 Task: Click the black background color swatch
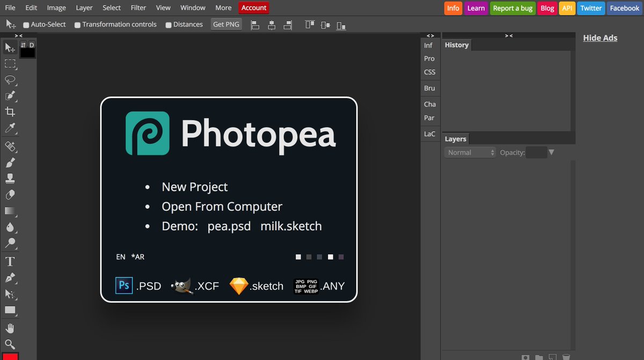[x=27, y=53]
